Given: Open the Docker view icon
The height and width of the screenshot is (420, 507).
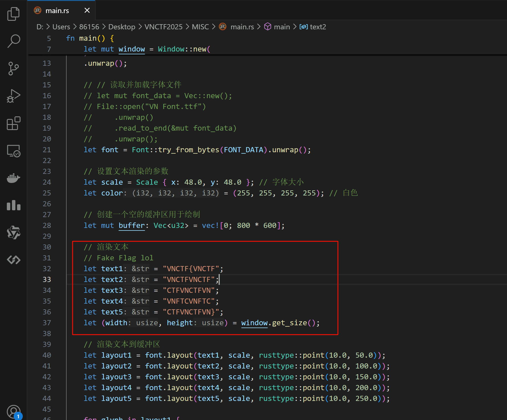Looking at the screenshot, I should pos(13,178).
